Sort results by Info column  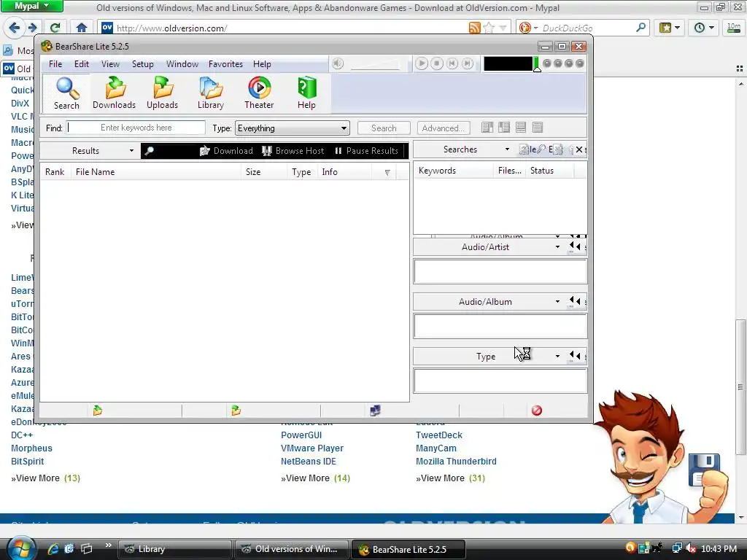click(x=344, y=172)
